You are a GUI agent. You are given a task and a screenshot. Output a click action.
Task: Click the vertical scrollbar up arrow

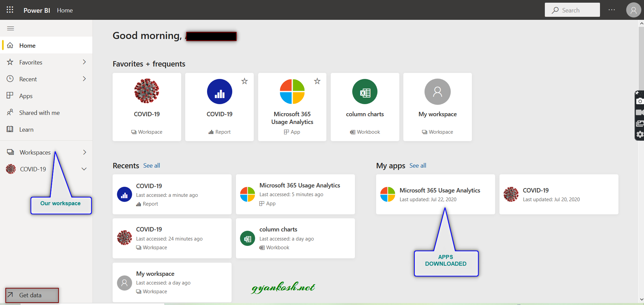pyautogui.click(x=641, y=24)
